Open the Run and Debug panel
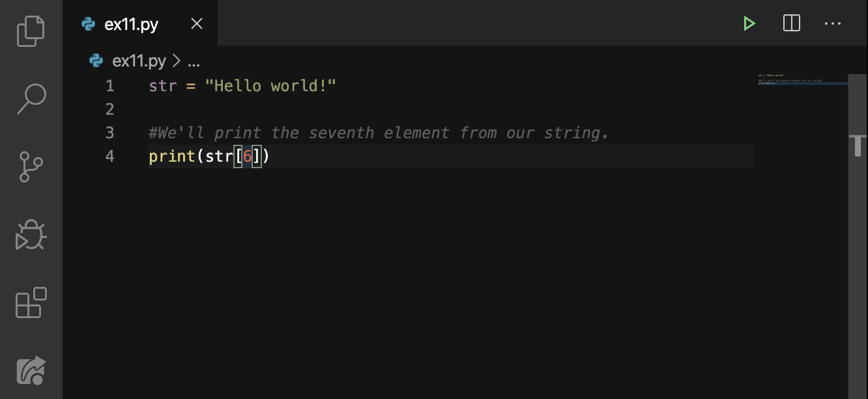Image resolution: width=868 pixels, height=399 pixels. tap(30, 235)
